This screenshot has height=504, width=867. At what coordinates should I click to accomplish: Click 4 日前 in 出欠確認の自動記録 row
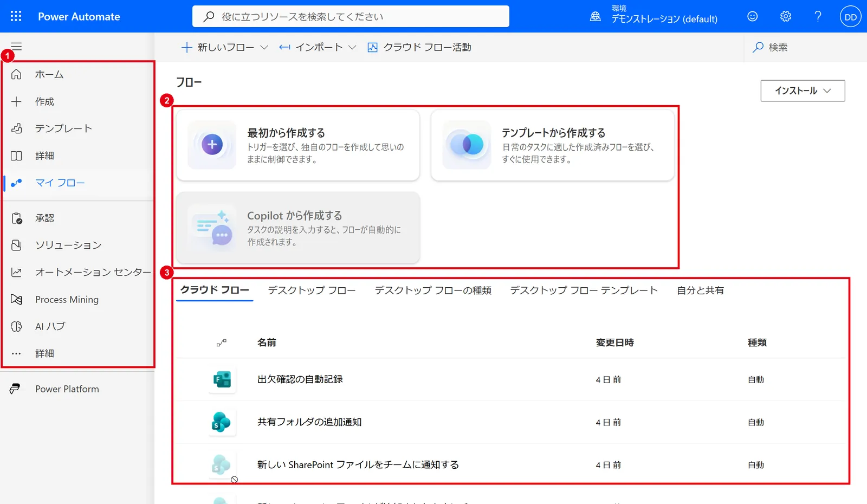(x=608, y=379)
